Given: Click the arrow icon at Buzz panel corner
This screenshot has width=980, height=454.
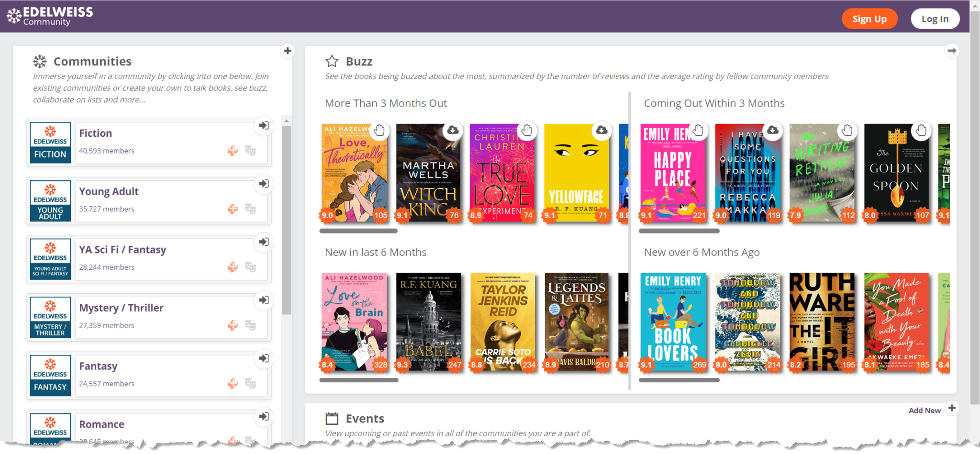Looking at the screenshot, I should [x=952, y=51].
